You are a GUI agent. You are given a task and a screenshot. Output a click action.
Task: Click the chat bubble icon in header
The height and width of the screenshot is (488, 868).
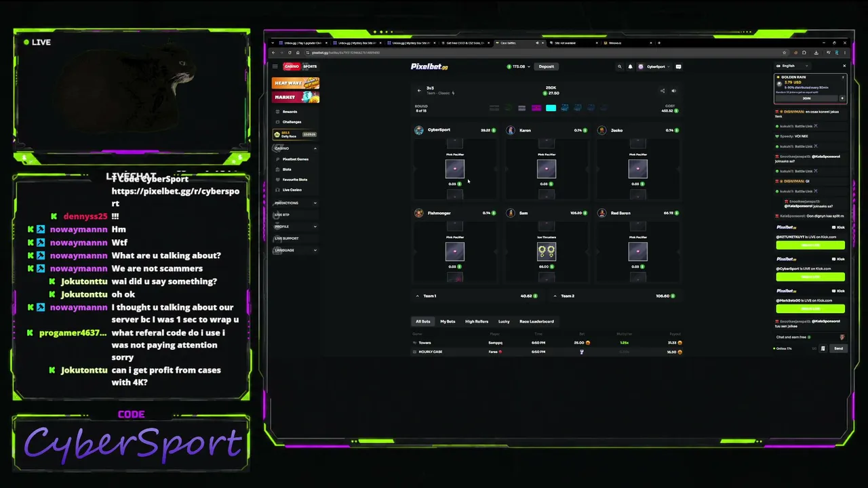click(x=678, y=66)
